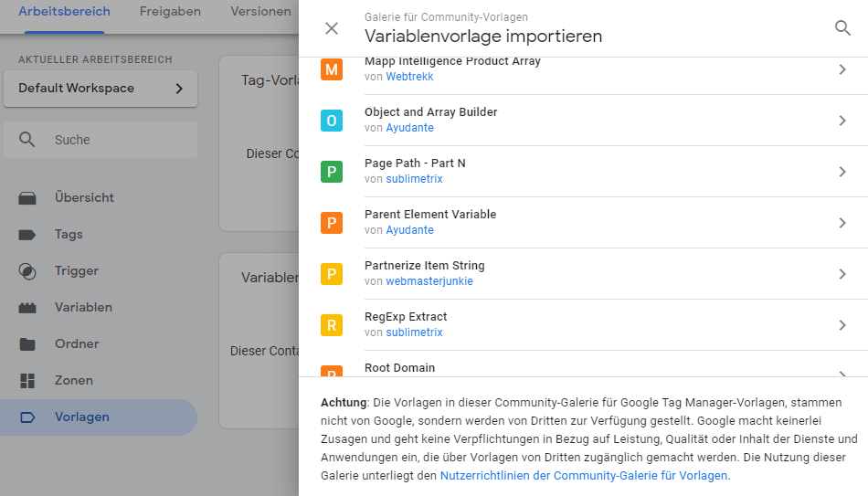Open the Nutzerrichtlinien der Community-Galerie link

click(584, 476)
